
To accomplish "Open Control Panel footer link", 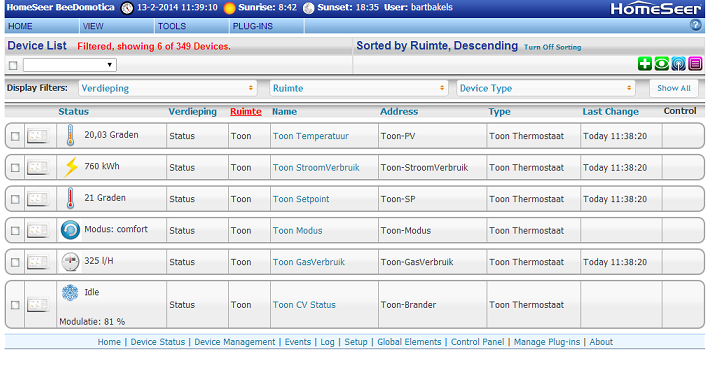I will 477,342.
